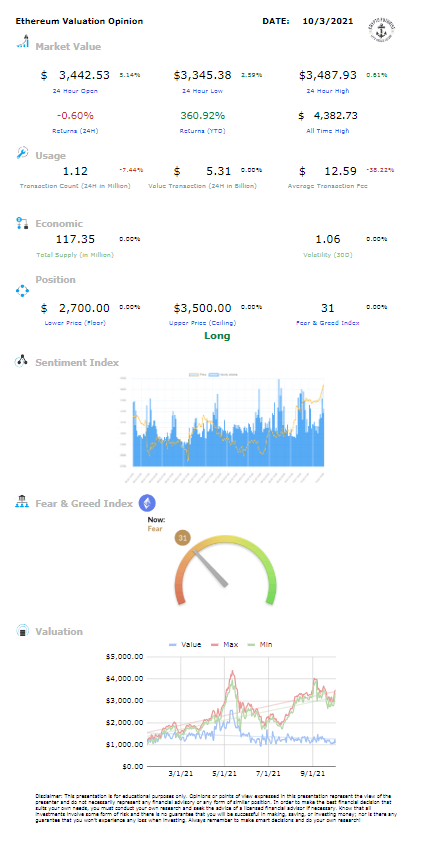Click the Fear & Greed Index building icon

coord(22,503)
